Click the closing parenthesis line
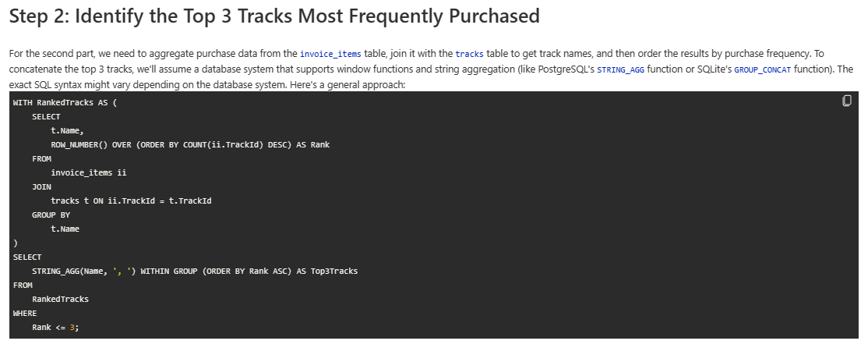 [x=16, y=243]
